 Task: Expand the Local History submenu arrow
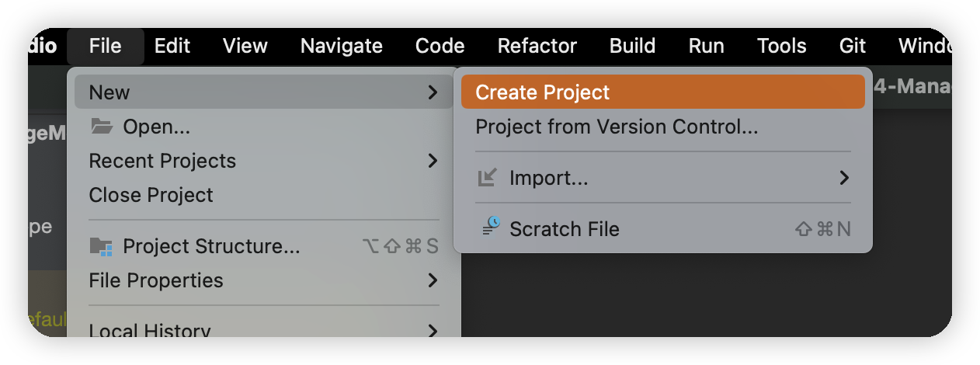pyautogui.click(x=433, y=330)
